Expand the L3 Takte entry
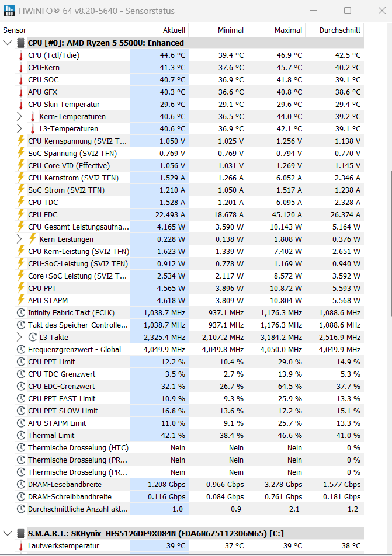 click(19, 337)
